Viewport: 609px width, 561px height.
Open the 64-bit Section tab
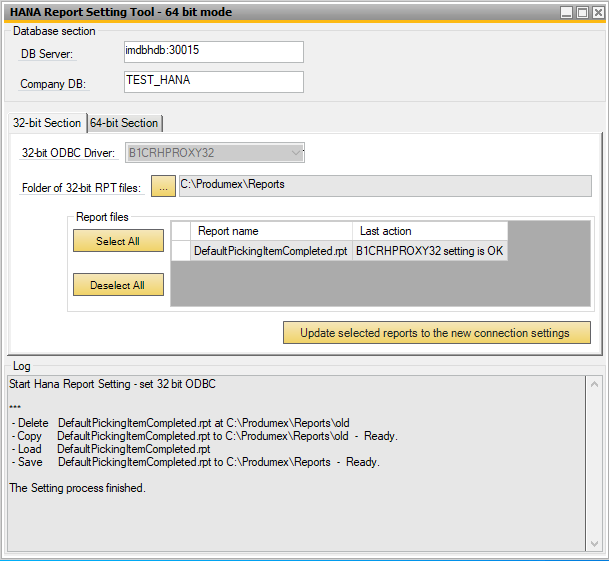pos(124,123)
